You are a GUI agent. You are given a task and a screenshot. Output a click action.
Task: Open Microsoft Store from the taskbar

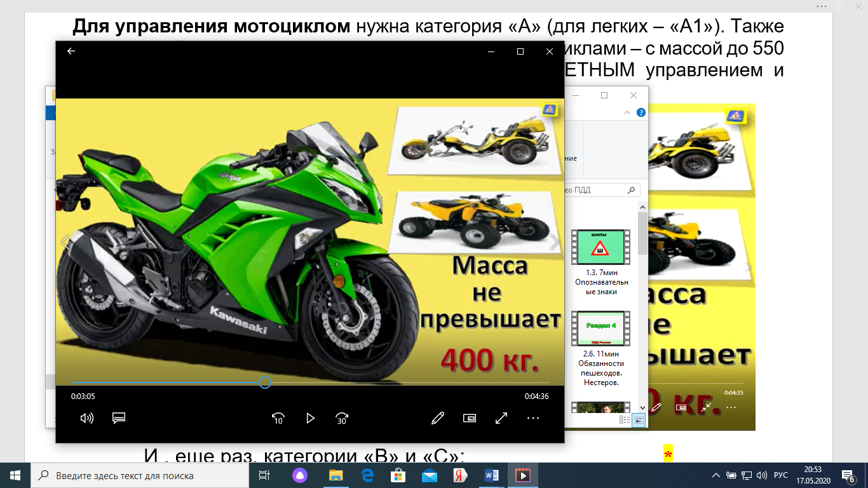pos(398,475)
